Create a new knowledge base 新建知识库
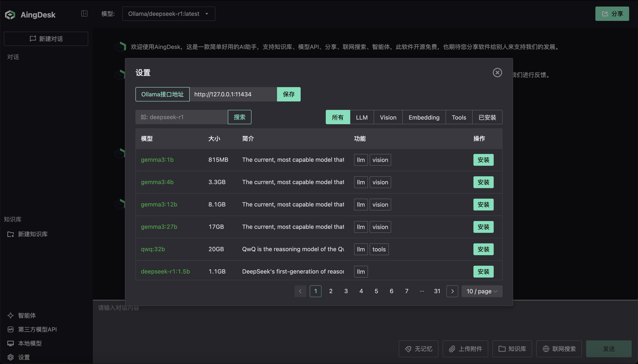Image resolution: width=638 pixels, height=364 pixels. click(x=27, y=234)
